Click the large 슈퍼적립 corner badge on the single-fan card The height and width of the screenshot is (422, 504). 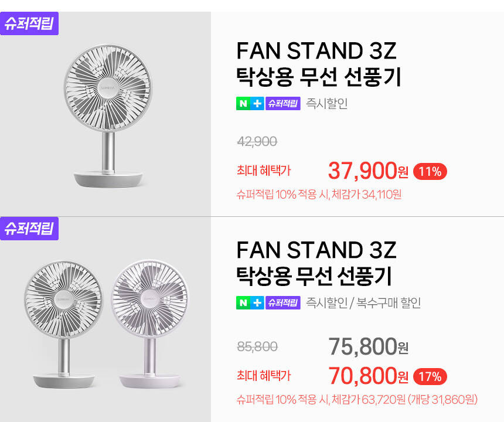pos(29,24)
